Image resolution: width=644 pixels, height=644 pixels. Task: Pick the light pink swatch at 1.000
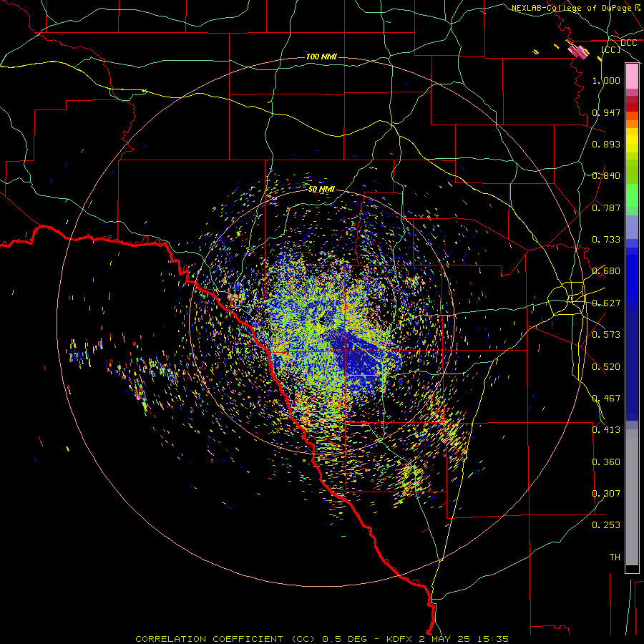pyautogui.click(x=632, y=77)
